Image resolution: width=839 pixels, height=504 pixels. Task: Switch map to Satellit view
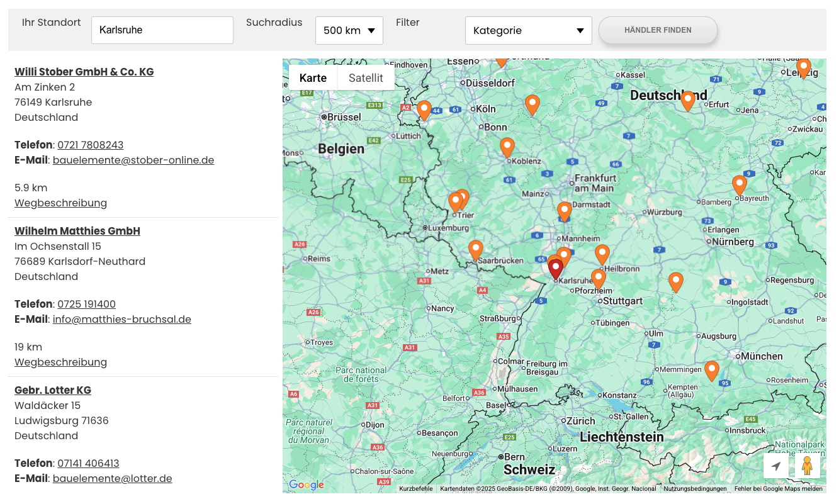366,78
